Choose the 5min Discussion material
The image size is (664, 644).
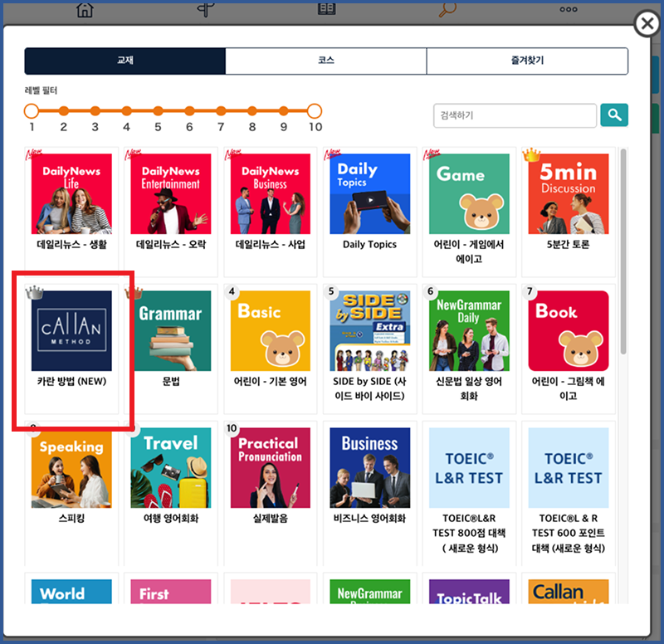[x=569, y=194]
